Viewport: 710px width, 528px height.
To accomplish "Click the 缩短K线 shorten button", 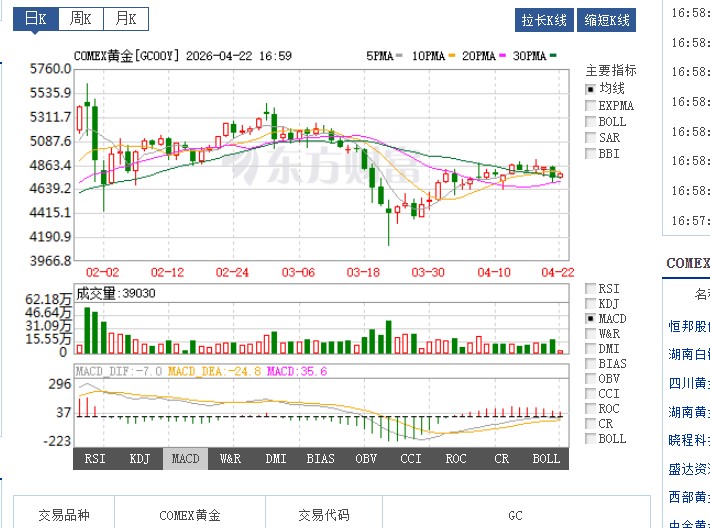I will point(607,20).
